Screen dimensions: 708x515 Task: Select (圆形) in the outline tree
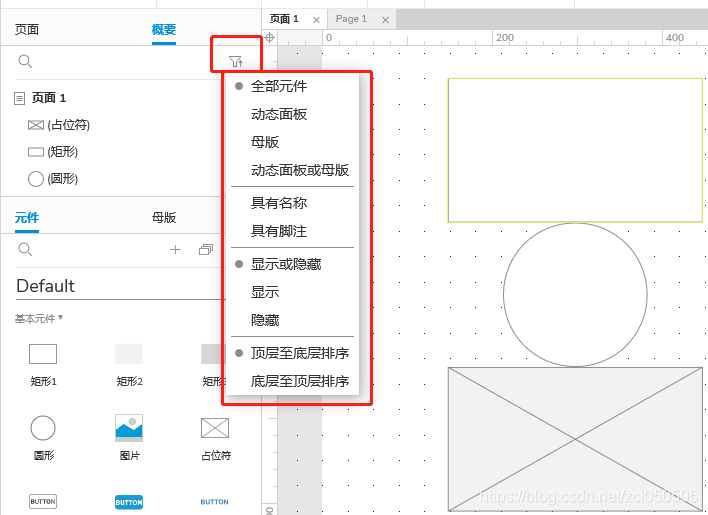tap(53, 179)
